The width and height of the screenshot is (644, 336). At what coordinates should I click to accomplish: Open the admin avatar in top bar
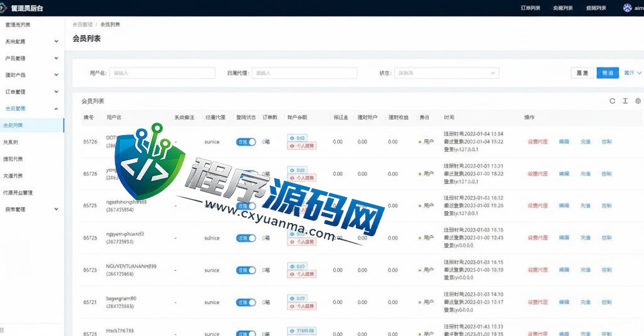(x=627, y=8)
